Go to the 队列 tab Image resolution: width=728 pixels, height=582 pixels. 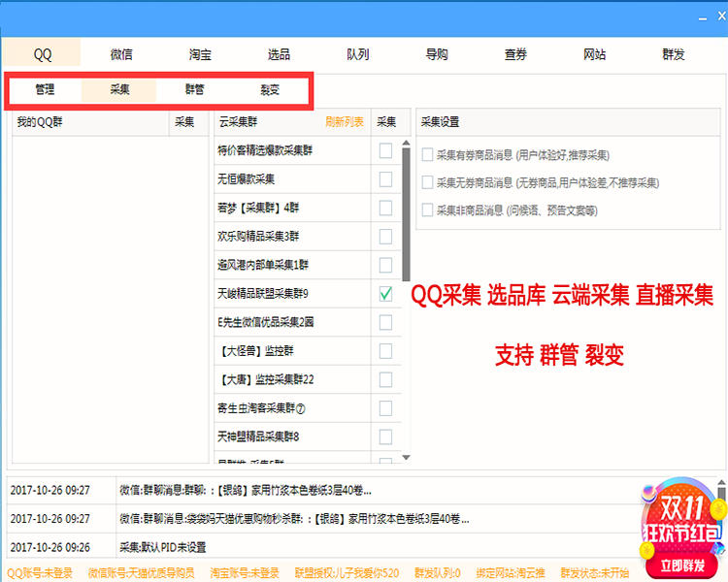tap(357, 54)
